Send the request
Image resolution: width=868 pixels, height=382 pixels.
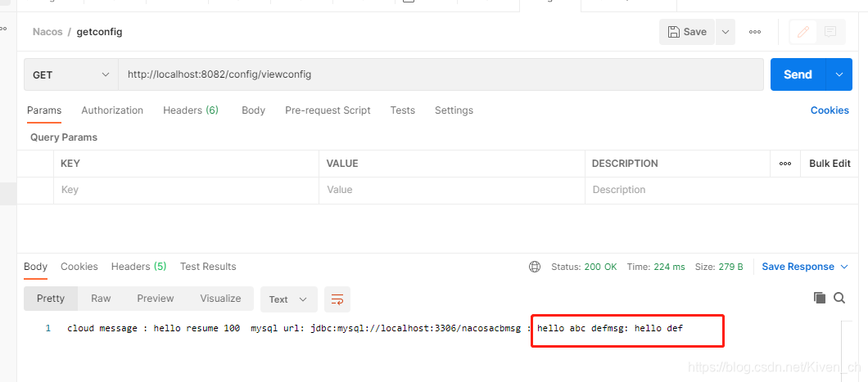[798, 74]
